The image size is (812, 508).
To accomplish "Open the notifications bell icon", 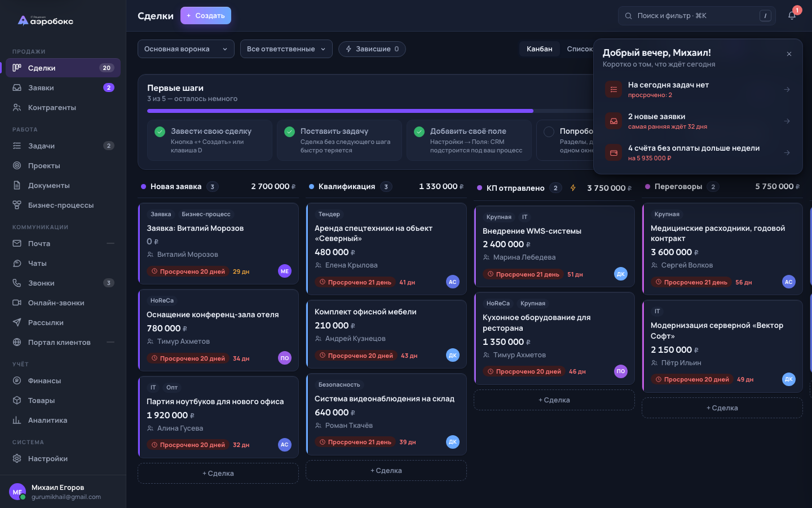I will click(x=792, y=16).
